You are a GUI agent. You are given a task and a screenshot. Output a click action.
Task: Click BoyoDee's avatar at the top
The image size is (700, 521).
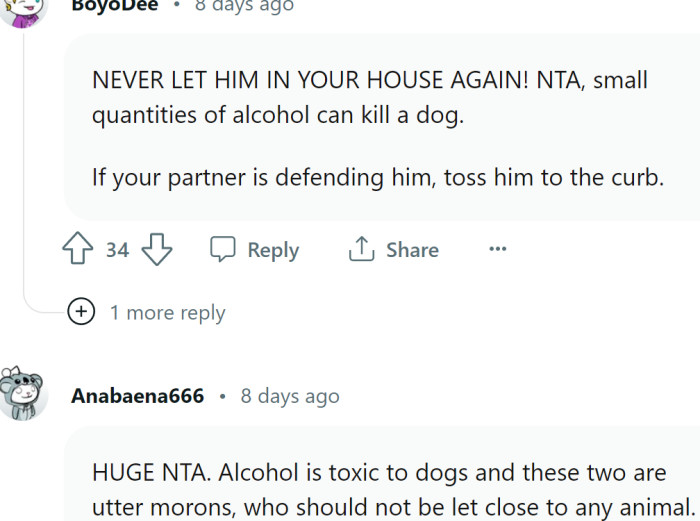[22, 8]
